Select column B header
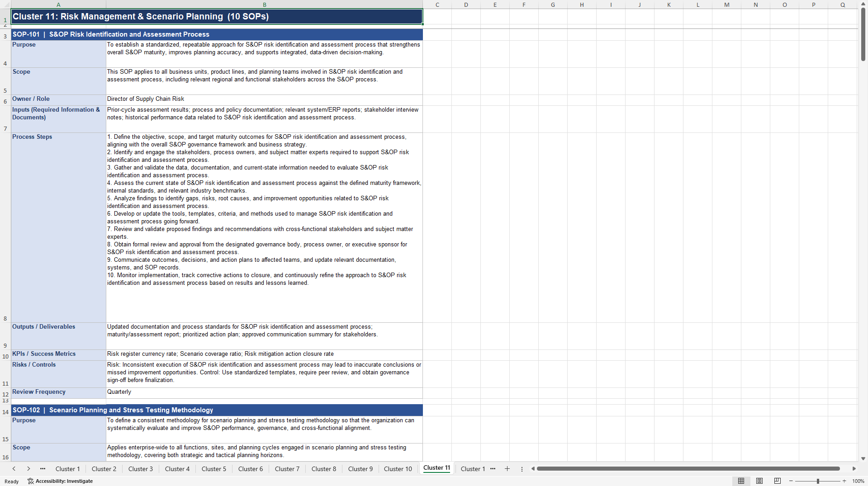 [265, 5]
